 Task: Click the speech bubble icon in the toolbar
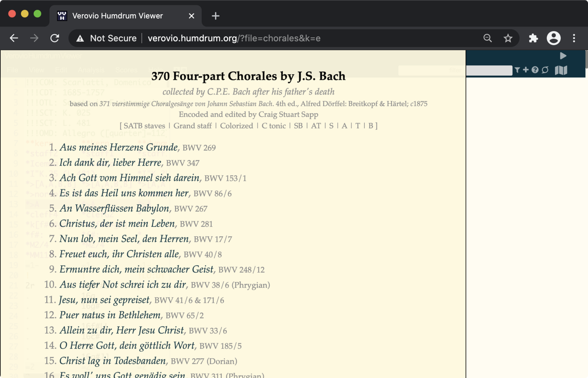coord(545,70)
